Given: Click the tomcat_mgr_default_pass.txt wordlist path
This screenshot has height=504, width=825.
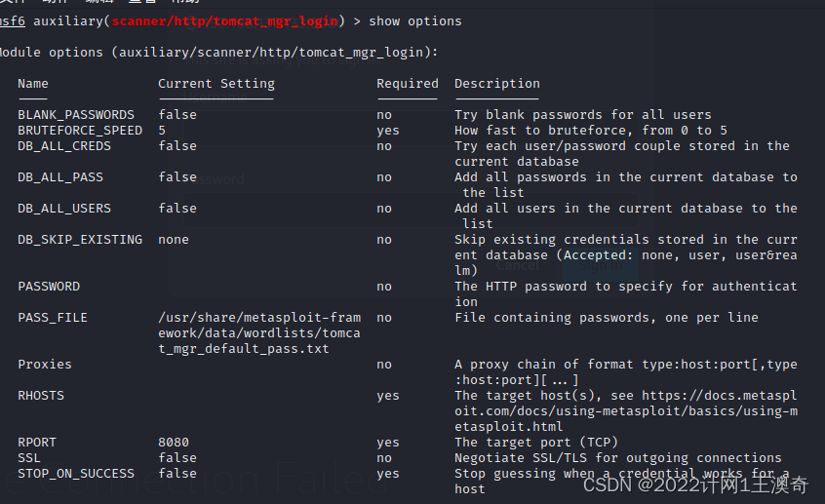Looking at the screenshot, I should pos(259,333).
